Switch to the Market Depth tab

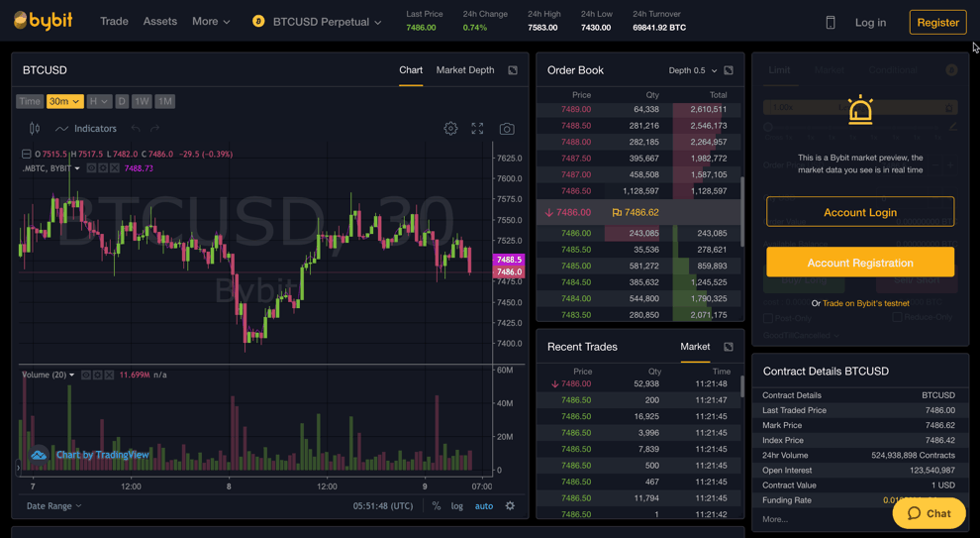pyautogui.click(x=465, y=70)
